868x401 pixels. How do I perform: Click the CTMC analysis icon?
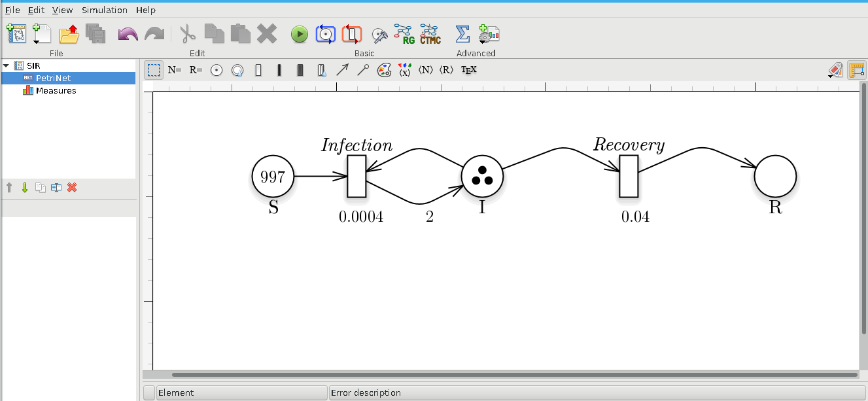[x=430, y=34]
